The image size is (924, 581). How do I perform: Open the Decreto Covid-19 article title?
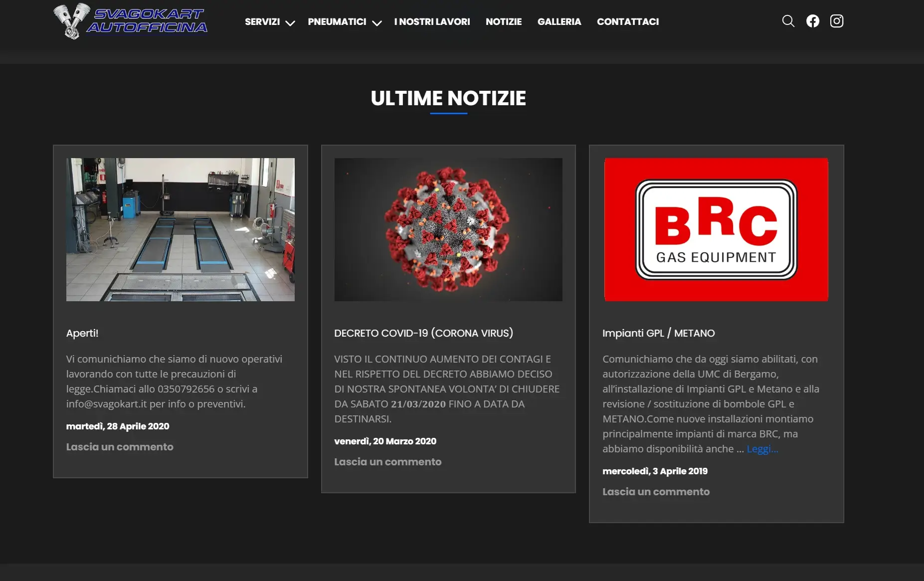[x=424, y=333]
